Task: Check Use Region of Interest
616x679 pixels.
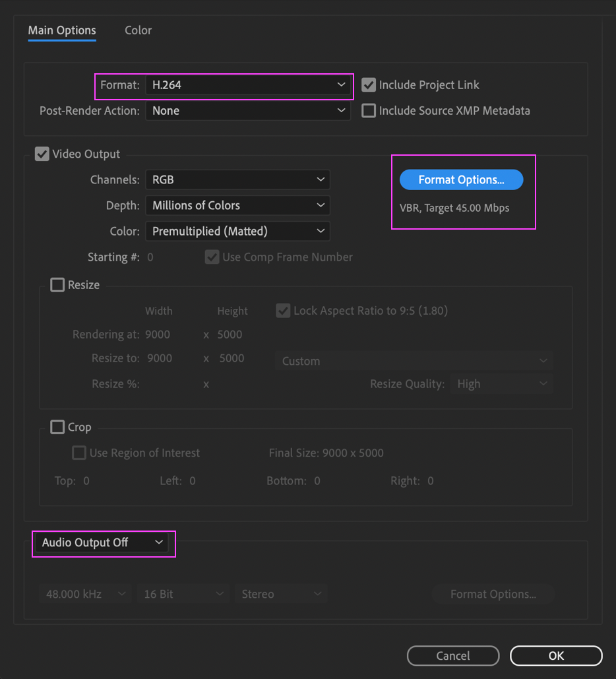Action: tap(79, 453)
